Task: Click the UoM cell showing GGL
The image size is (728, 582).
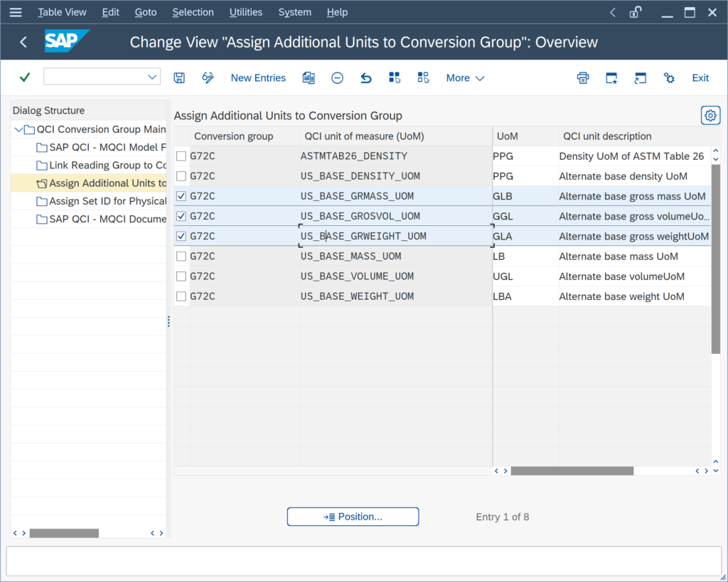Action: tap(525, 216)
